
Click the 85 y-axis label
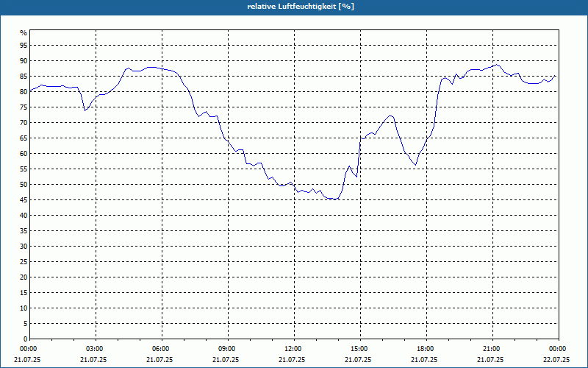click(24, 77)
